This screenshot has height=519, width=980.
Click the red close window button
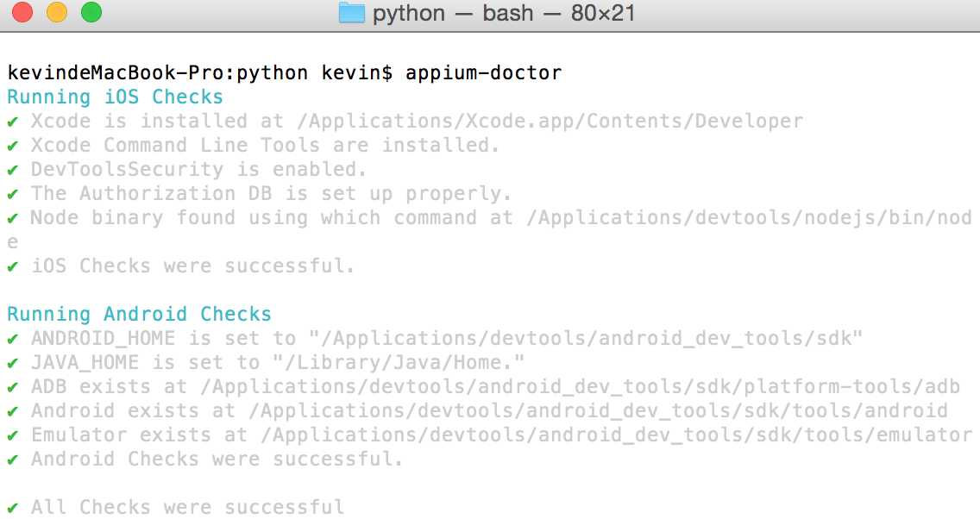coord(22,12)
